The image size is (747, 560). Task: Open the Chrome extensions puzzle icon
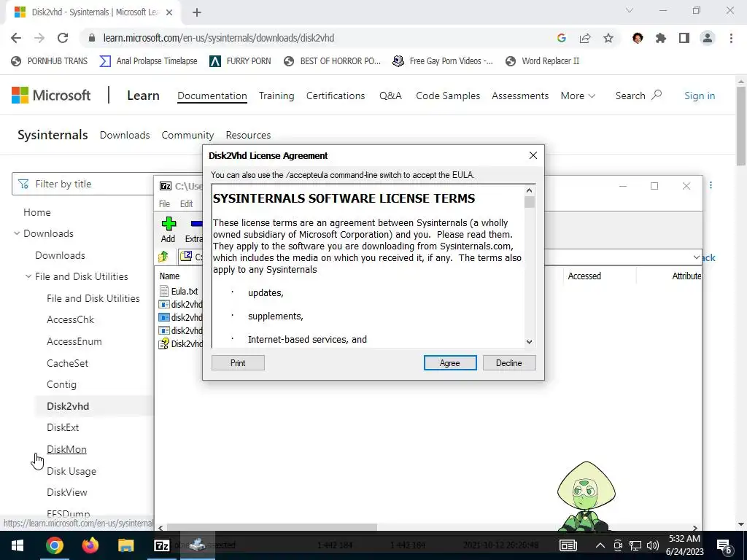click(661, 38)
